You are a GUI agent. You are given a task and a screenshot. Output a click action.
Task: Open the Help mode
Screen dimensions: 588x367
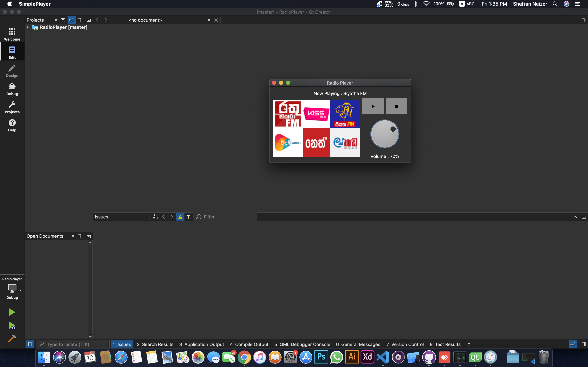tap(12, 125)
